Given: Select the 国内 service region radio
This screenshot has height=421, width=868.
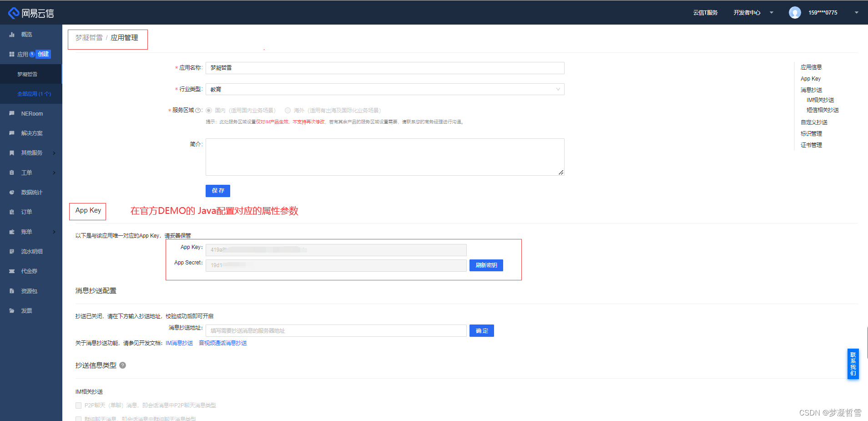Looking at the screenshot, I should (209, 110).
